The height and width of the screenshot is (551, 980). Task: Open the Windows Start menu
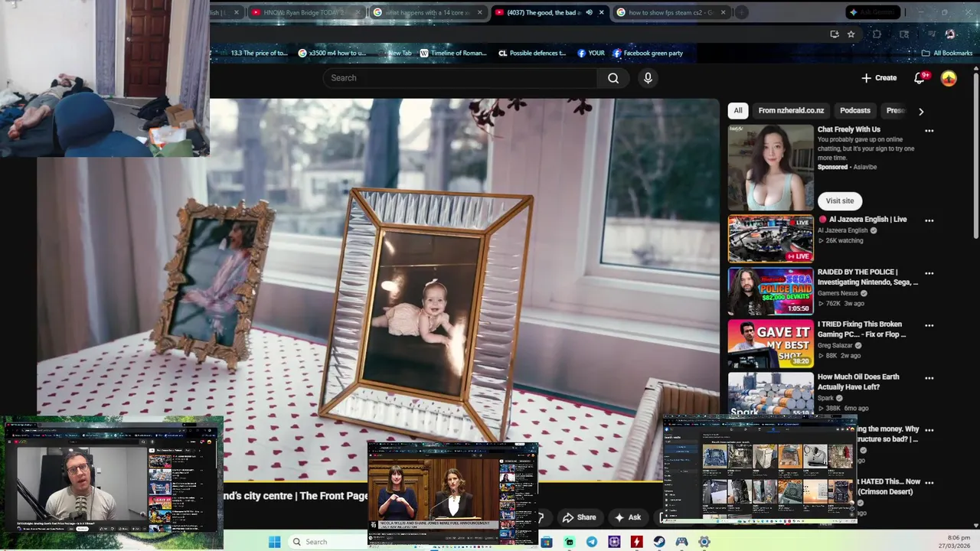(275, 542)
